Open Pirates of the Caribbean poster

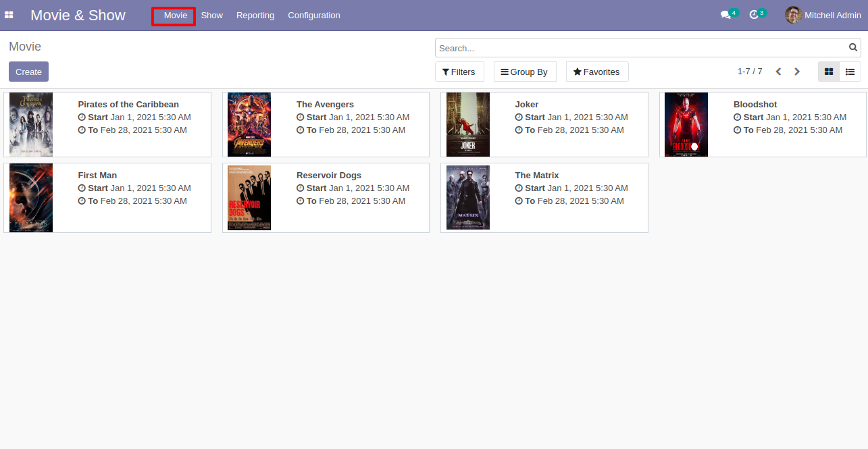31,124
